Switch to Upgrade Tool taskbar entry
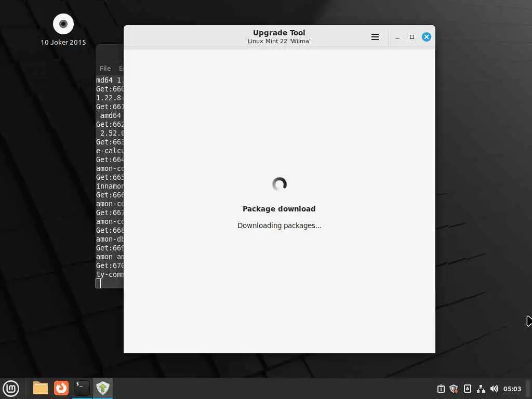Screen dimensions: 532x399 tap(103, 388)
